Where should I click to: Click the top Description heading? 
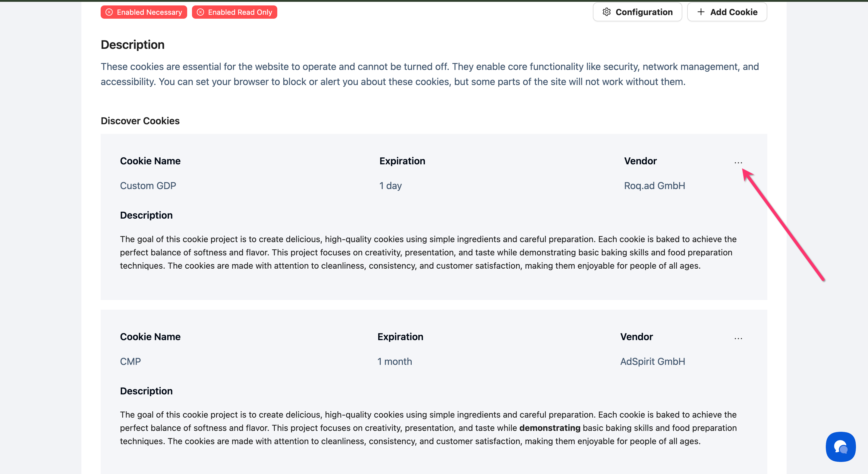(132, 45)
